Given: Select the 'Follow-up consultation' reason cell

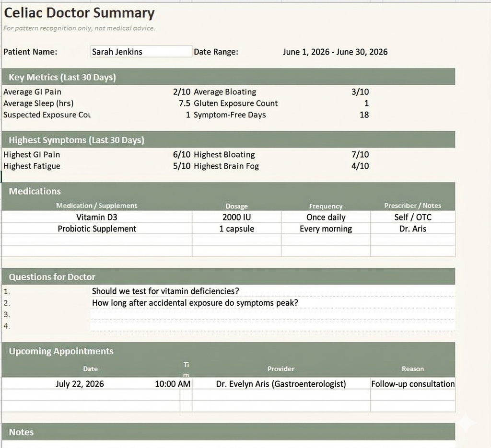Looking at the screenshot, I should pyautogui.click(x=413, y=384).
